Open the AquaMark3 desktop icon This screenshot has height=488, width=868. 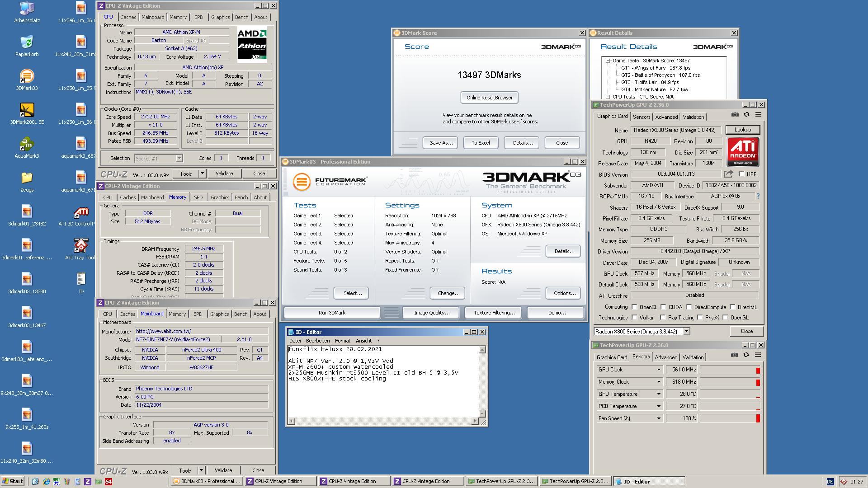coord(27,148)
